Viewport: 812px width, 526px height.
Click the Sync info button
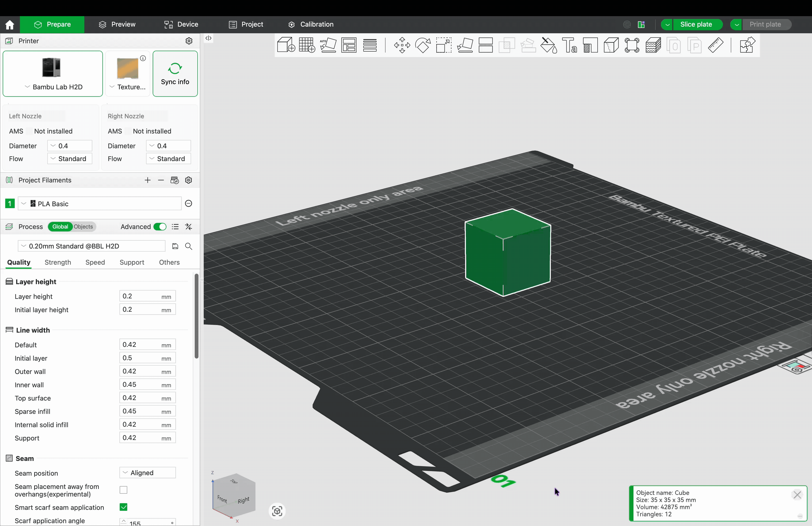(175, 74)
